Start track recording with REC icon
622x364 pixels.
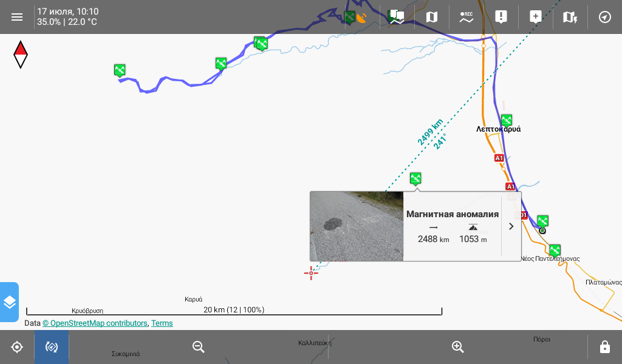pos(466,17)
